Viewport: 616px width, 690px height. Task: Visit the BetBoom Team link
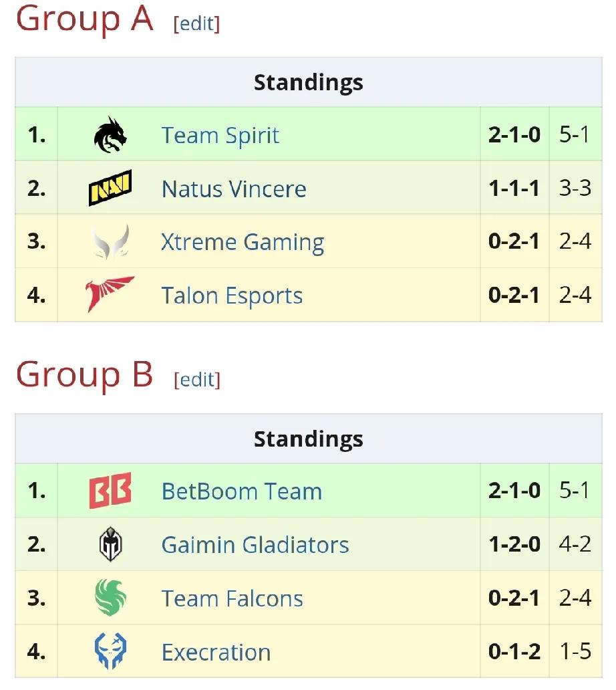click(x=242, y=491)
